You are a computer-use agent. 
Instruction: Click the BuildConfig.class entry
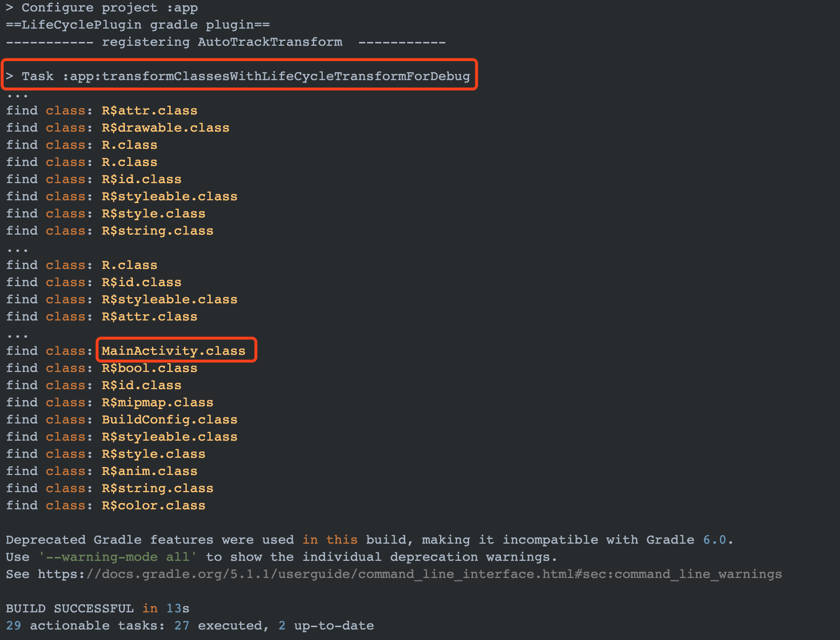pos(169,420)
